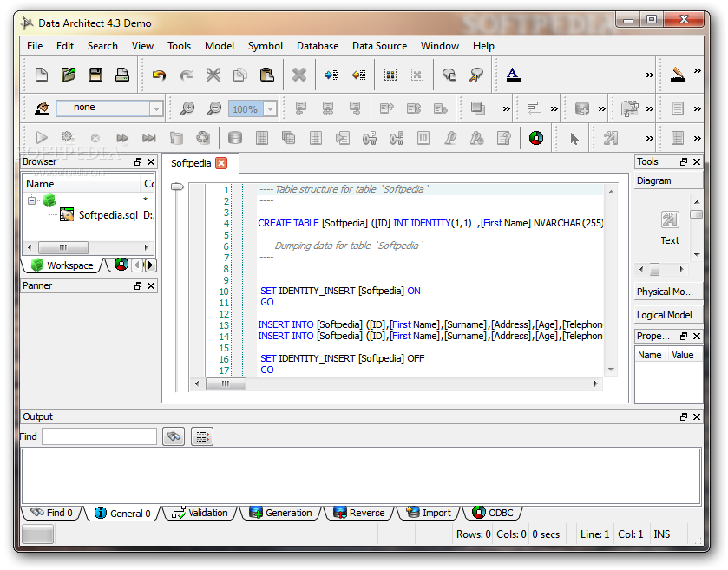Click the Zoom Out magnifier icon
Viewport: 728px width, 570px height.
pos(214,108)
